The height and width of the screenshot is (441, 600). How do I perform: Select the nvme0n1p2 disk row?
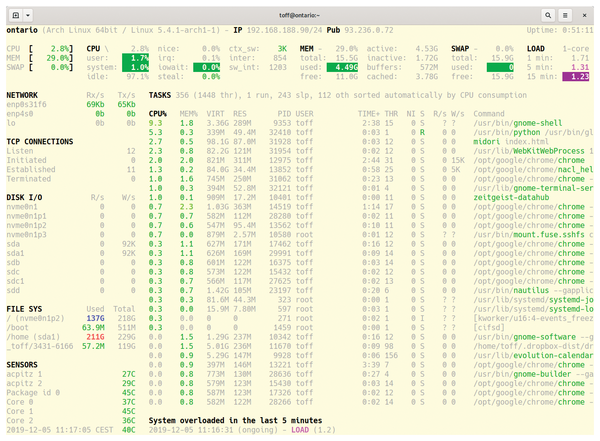pyautogui.click(x=71, y=225)
